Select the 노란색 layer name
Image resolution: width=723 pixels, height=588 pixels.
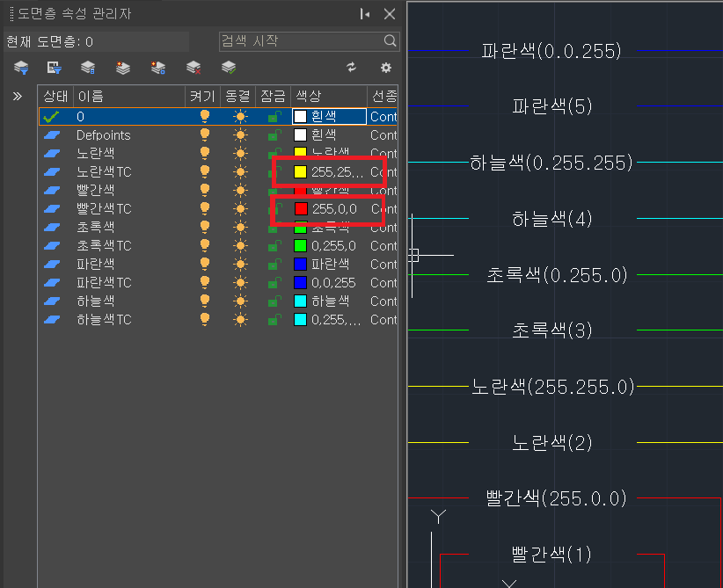(x=96, y=154)
